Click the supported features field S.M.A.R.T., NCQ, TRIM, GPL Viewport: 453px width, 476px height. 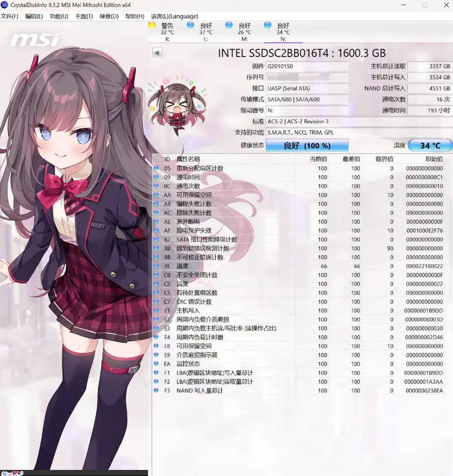click(359, 132)
